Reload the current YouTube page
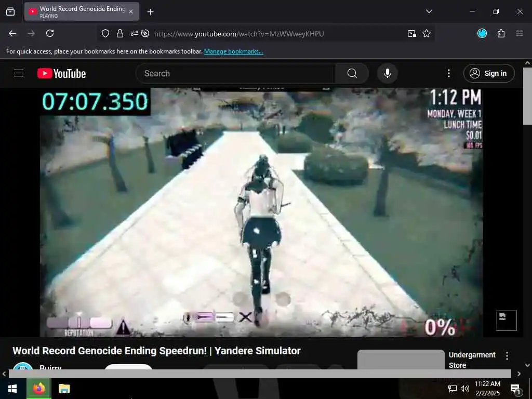 [x=50, y=33]
